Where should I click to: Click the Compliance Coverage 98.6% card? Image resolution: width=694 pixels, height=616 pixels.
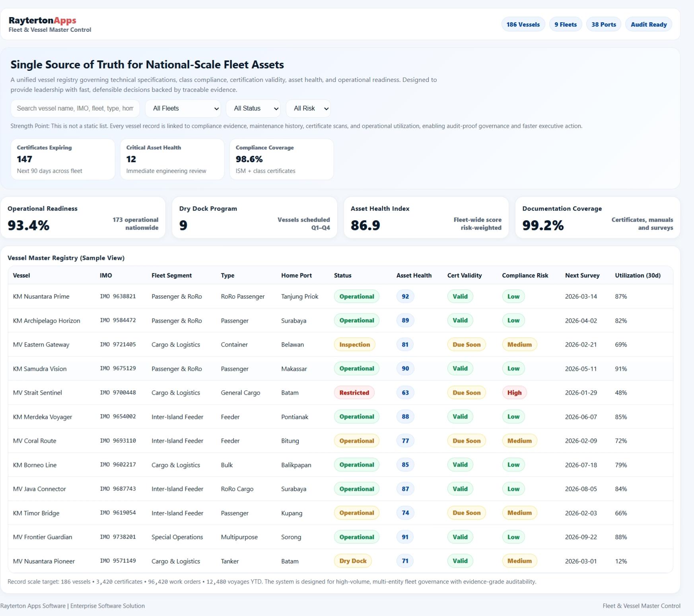click(282, 159)
